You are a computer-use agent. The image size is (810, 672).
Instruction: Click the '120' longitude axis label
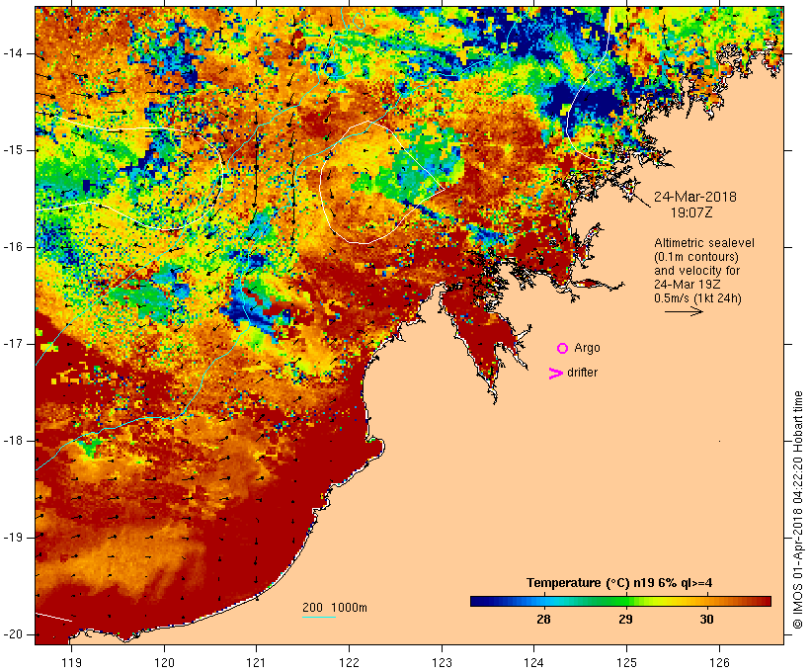[x=164, y=662]
